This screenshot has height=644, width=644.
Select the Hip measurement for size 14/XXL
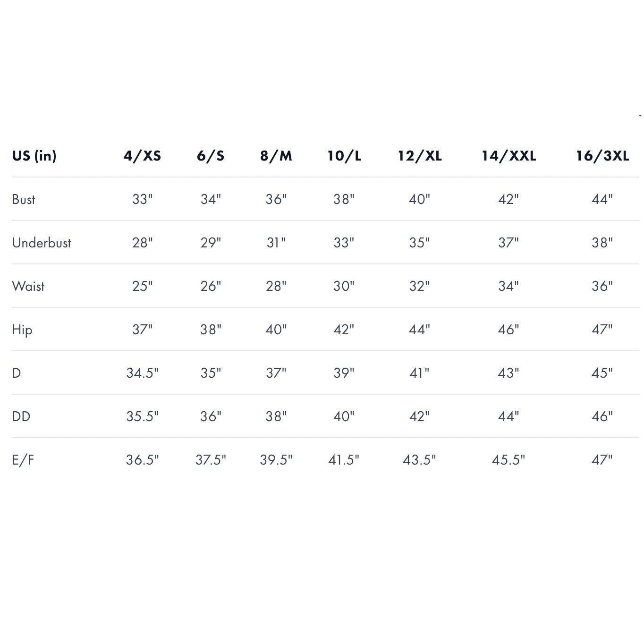pos(508,330)
